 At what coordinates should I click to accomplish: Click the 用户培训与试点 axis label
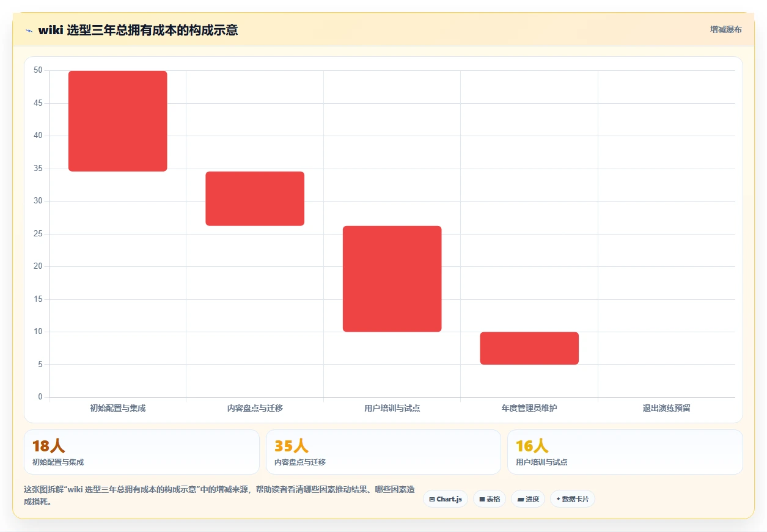coord(392,408)
